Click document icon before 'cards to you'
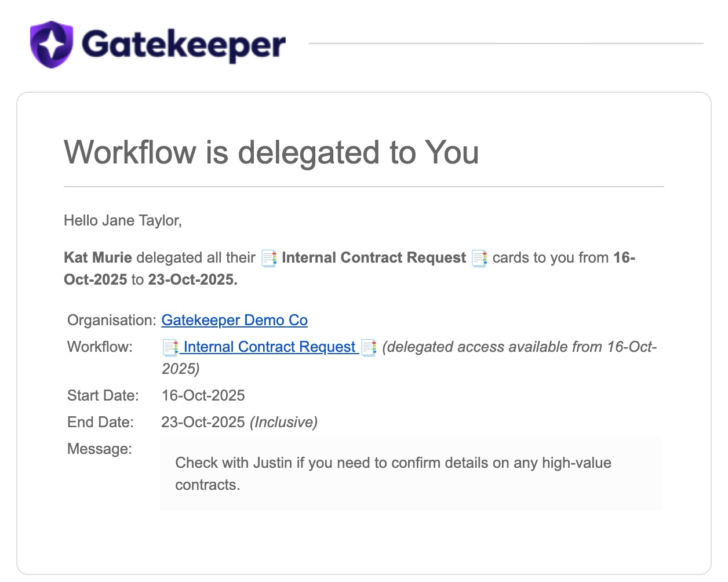The image size is (728, 582). pyautogui.click(x=479, y=258)
